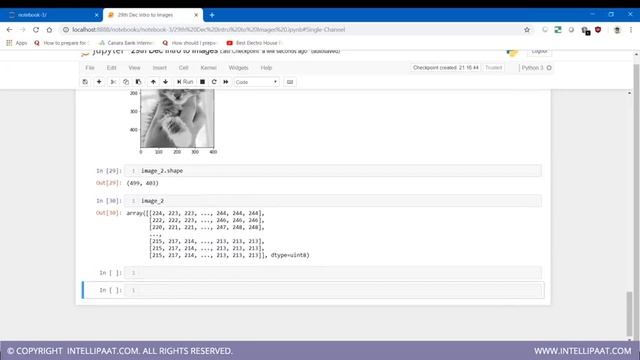
Task: Open the cell type Code dropdown
Action: click(x=256, y=82)
